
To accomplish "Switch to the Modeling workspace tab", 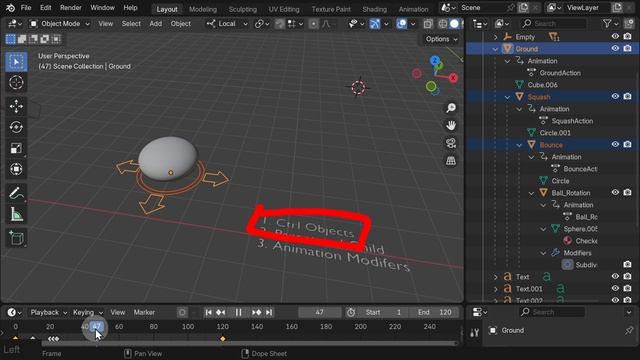I will click(x=203, y=9).
